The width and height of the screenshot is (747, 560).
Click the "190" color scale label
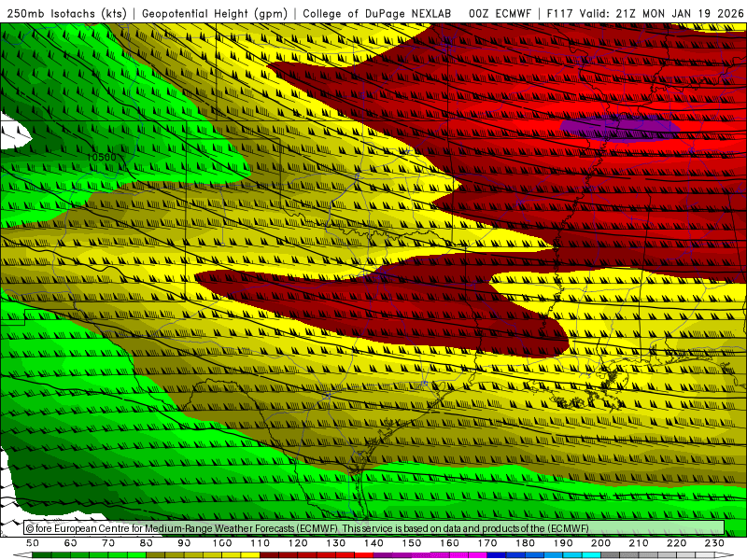(564, 543)
